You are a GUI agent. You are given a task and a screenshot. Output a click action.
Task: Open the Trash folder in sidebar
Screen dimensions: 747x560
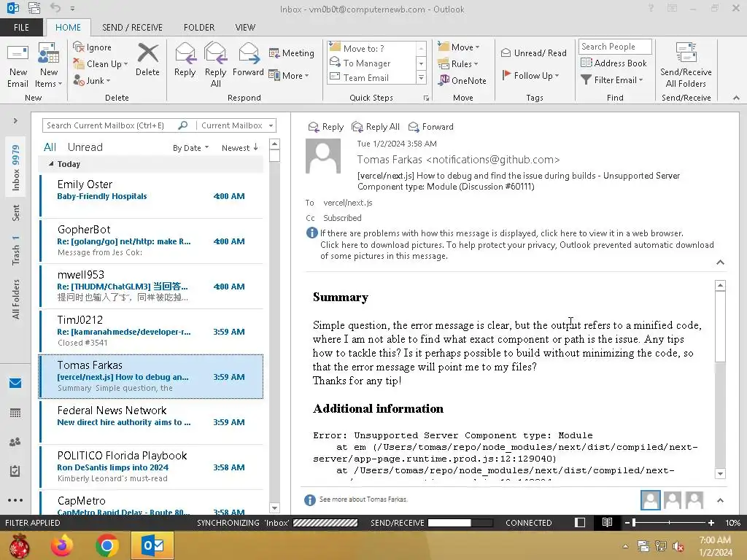15,251
